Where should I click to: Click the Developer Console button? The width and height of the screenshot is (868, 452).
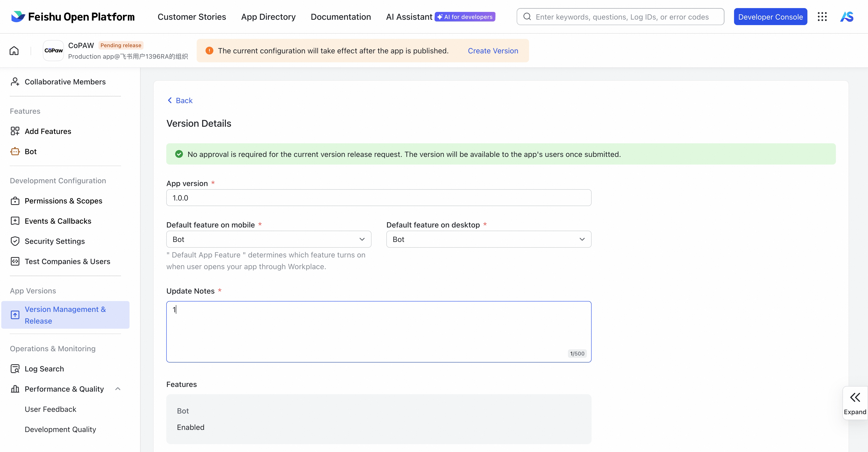(x=770, y=17)
